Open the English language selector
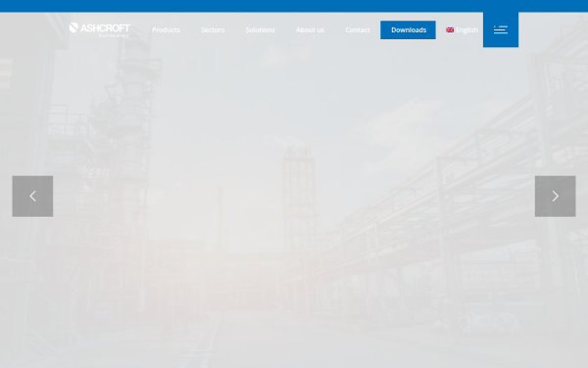This screenshot has width=588, height=368. tap(462, 30)
